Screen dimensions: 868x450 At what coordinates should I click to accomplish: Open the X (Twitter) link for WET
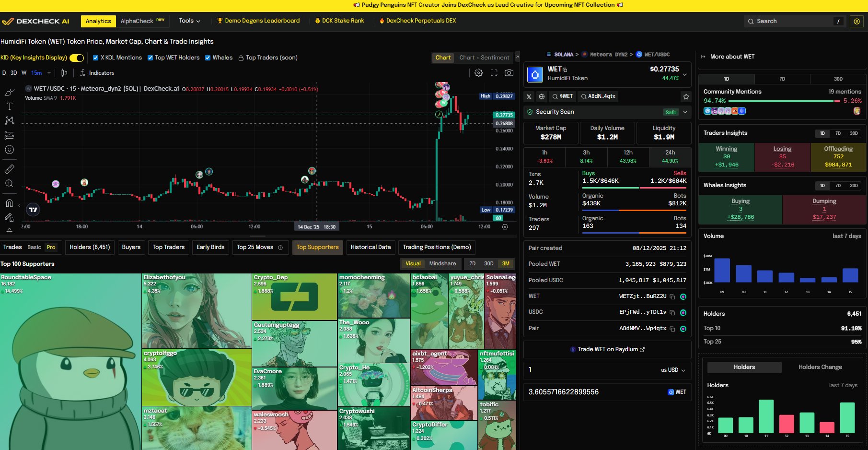coord(529,96)
